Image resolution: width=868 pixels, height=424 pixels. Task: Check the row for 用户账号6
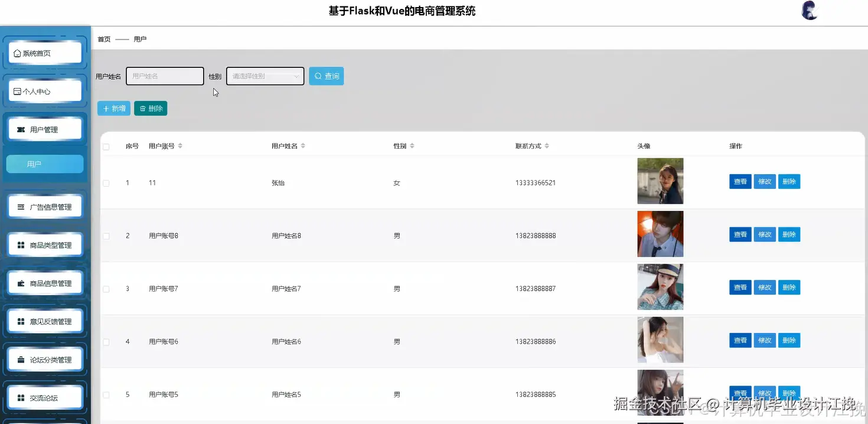click(106, 342)
